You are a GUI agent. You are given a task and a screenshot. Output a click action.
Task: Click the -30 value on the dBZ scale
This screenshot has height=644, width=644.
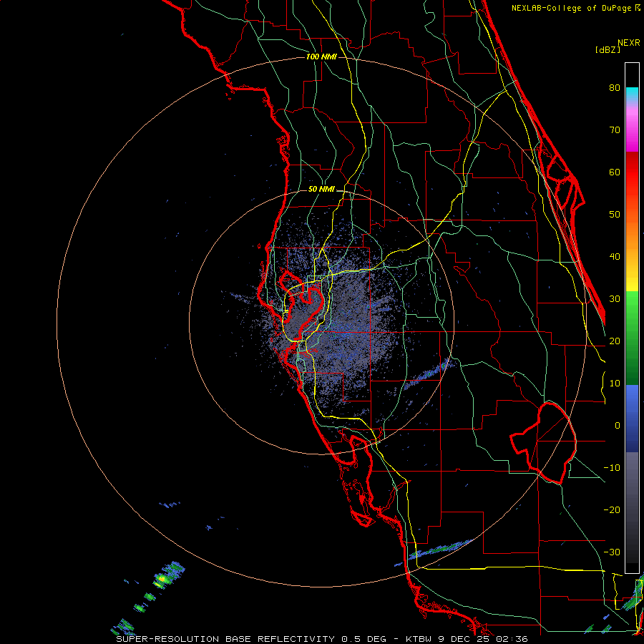tap(612, 552)
